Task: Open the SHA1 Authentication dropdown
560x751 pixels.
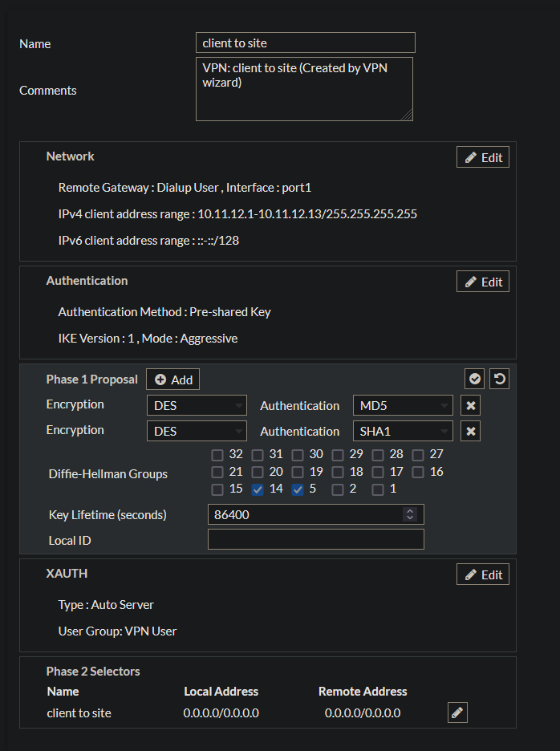Action: tap(403, 432)
